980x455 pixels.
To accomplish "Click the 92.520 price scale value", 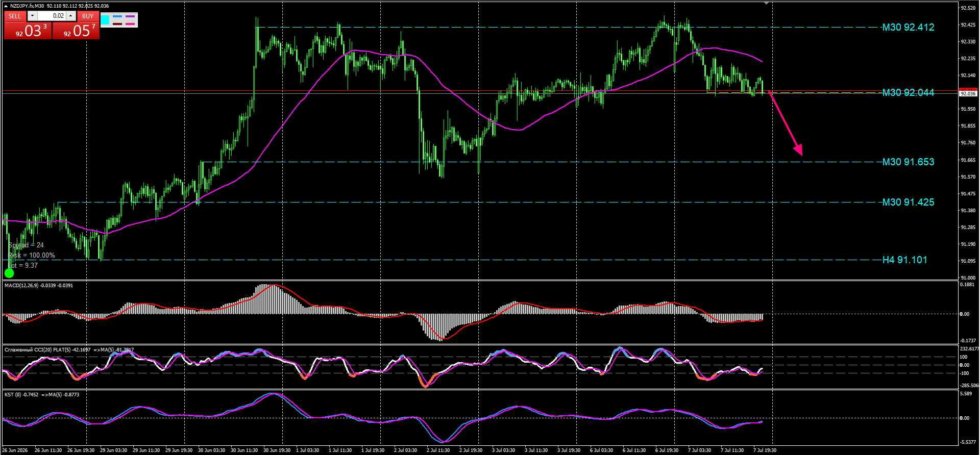I will [x=968, y=8].
